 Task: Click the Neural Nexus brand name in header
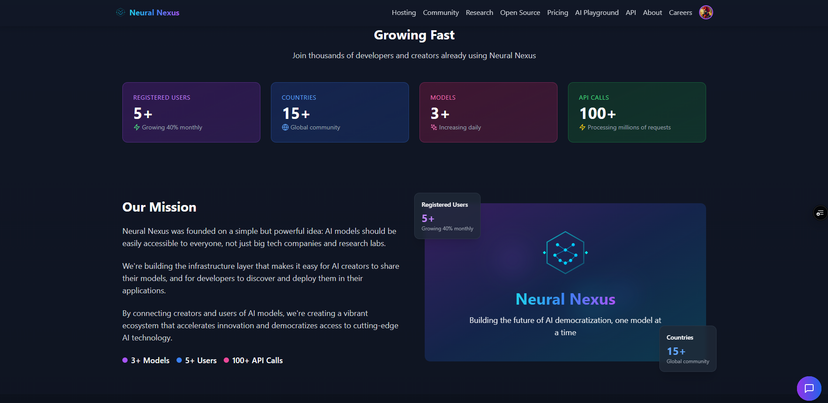[x=154, y=13]
